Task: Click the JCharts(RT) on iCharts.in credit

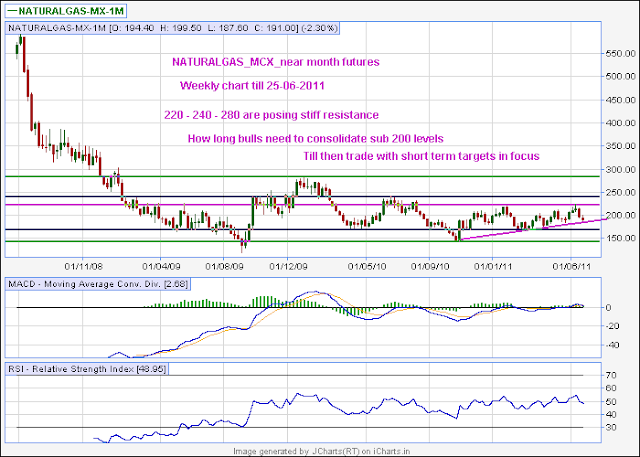Action: (x=322, y=451)
